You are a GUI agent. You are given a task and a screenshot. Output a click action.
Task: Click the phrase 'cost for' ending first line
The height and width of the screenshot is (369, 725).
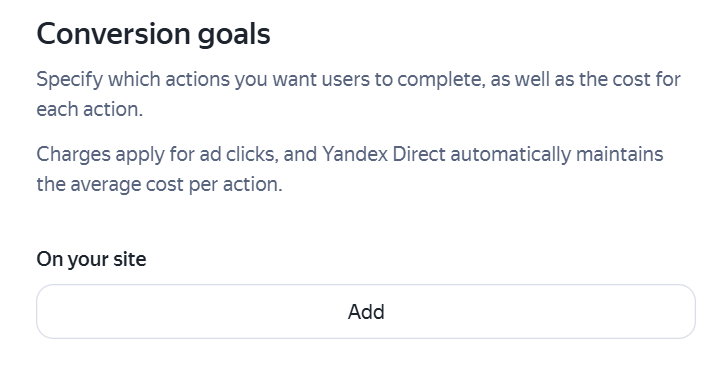[x=646, y=80]
